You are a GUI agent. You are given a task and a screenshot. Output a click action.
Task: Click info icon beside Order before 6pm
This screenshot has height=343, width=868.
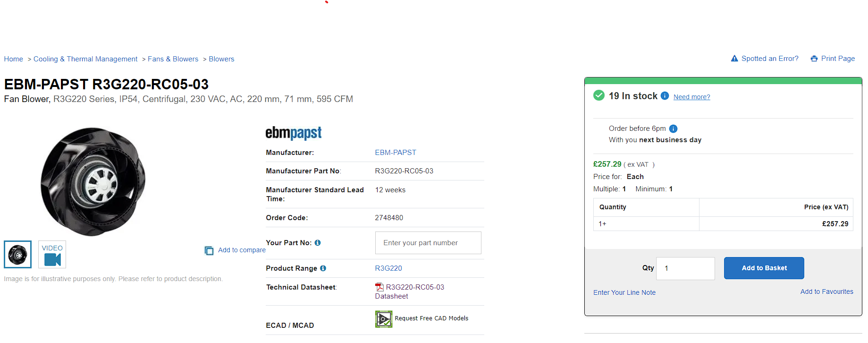[x=674, y=129]
